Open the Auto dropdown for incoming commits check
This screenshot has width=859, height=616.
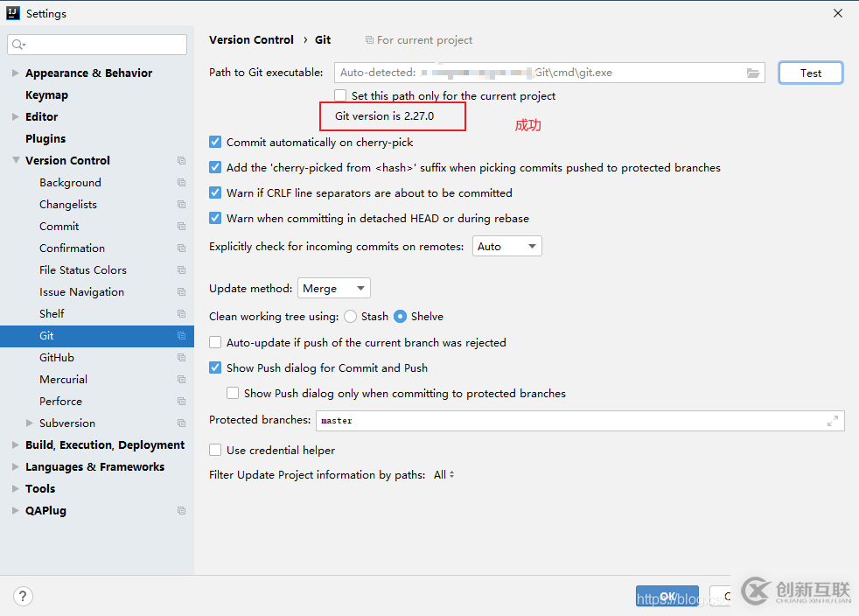pyautogui.click(x=506, y=246)
